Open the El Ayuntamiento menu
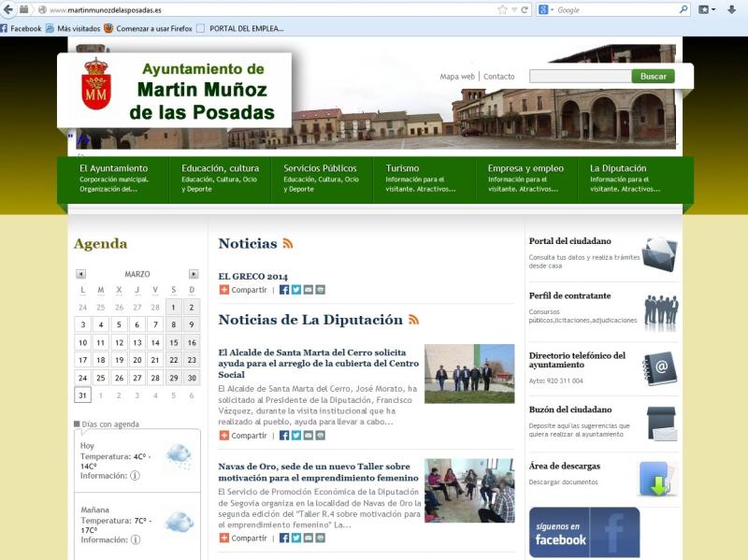The image size is (748, 560). [113, 168]
